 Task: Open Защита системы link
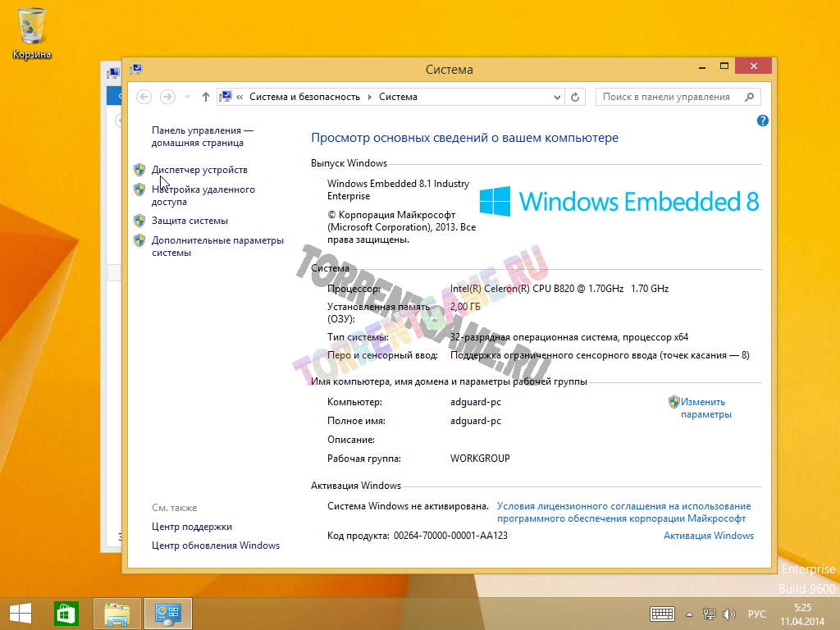[189, 221]
